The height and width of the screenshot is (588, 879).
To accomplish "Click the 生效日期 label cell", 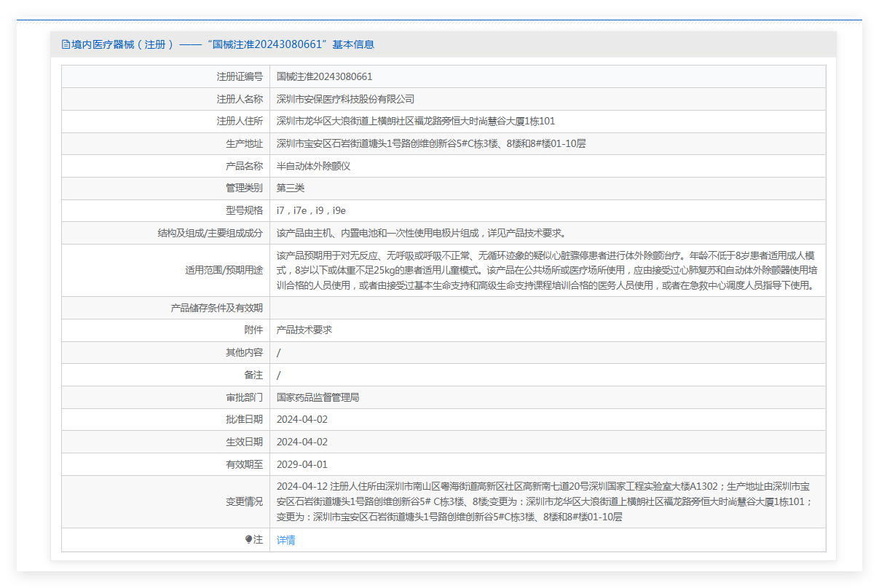I will pyautogui.click(x=244, y=442).
